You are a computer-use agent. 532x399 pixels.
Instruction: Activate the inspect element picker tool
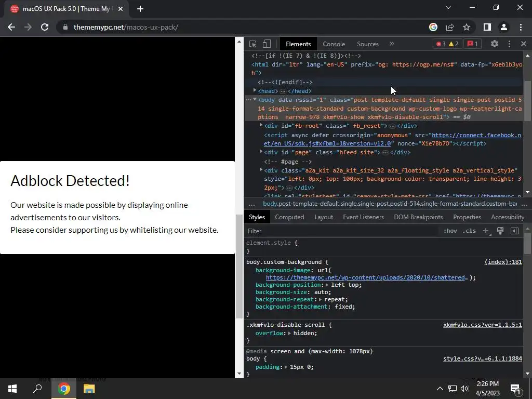tap(252, 44)
